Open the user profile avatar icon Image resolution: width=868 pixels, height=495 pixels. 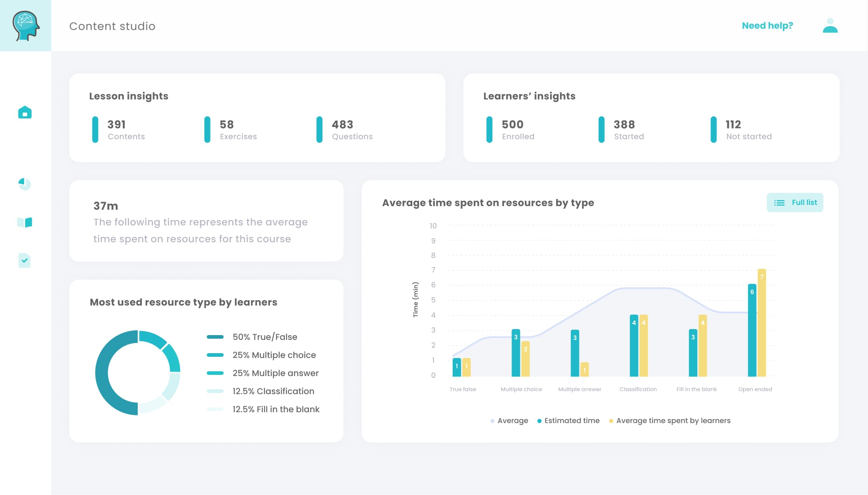(x=830, y=26)
